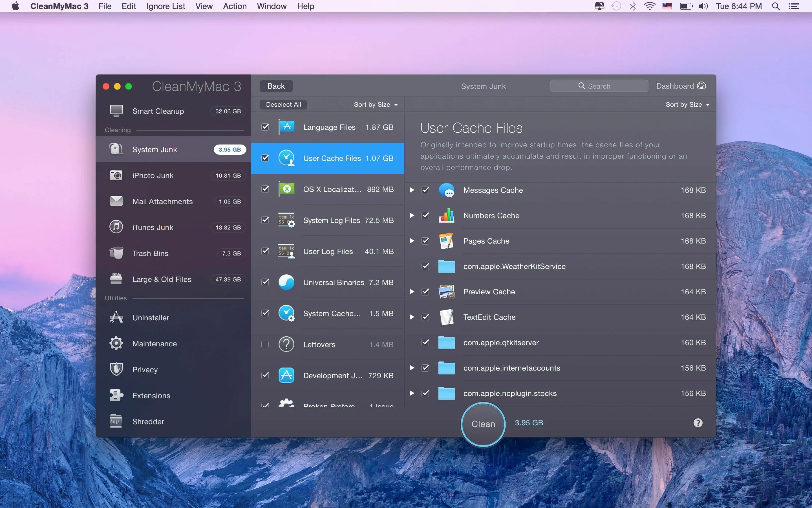Expand Messages Cache disclosure triangle
Screen dimensions: 812x508
click(412, 190)
